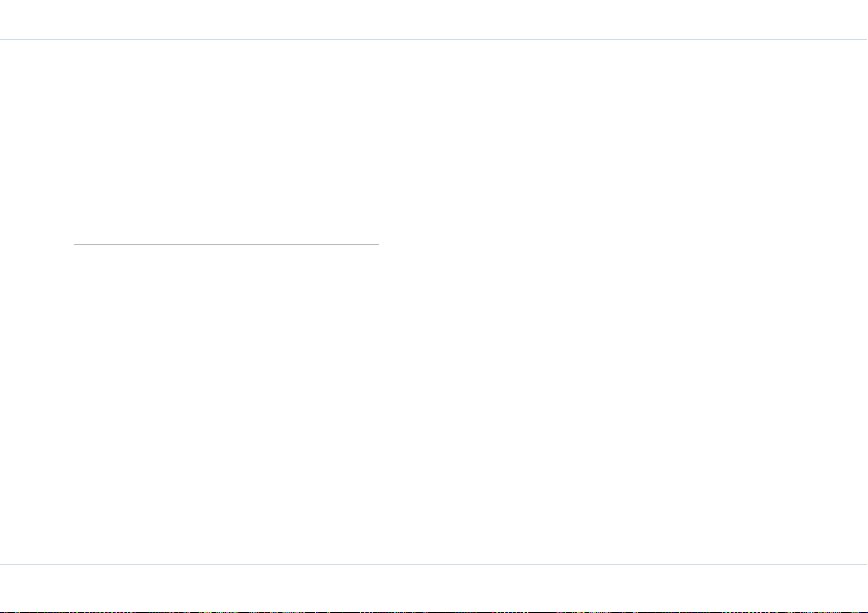The height and width of the screenshot is (613, 868).
Task: Select the upper gray line of the left panel
Action: click(x=226, y=87)
